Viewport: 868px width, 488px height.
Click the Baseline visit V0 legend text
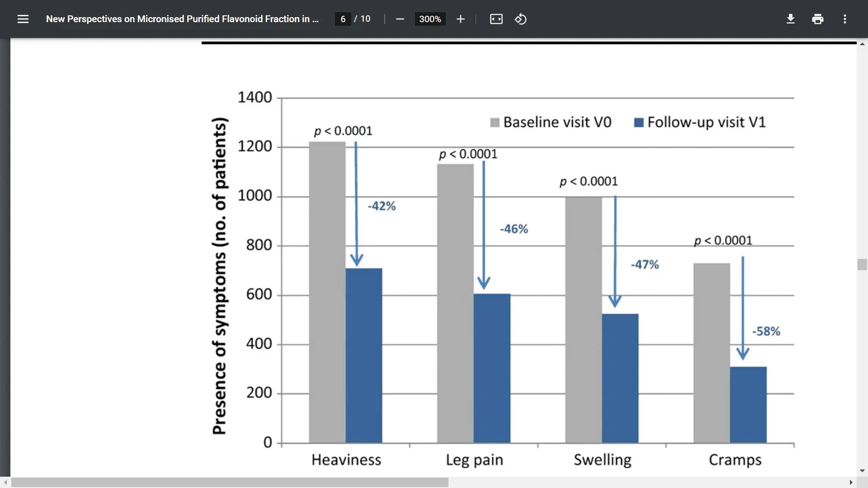557,122
